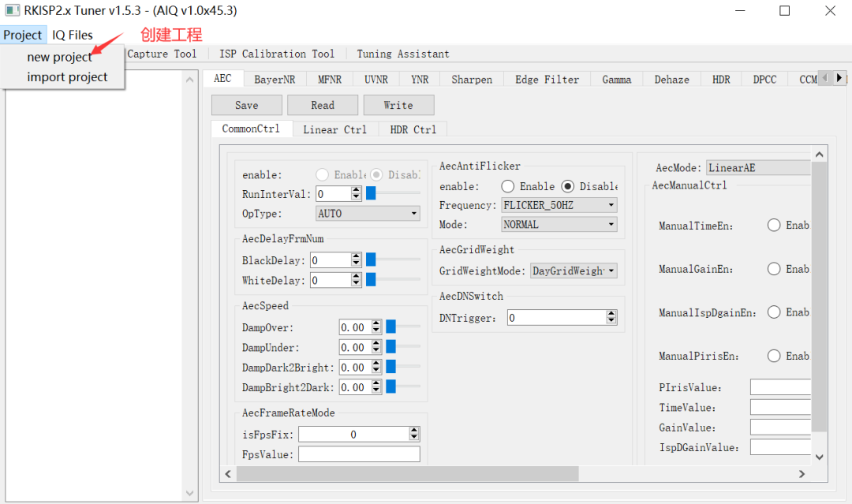
Task: Click the DNTrigger spinbox arrows
Action: tap(612, 317)
